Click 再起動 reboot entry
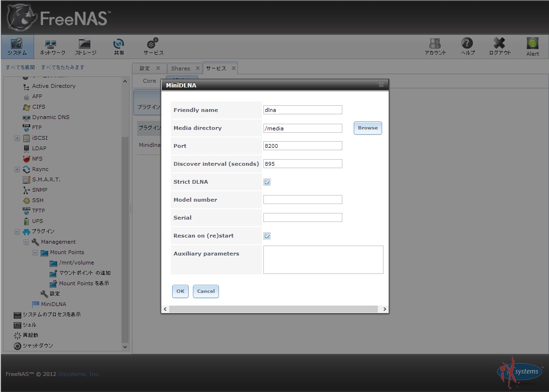 pyautogui.click(x=30, y=335)
